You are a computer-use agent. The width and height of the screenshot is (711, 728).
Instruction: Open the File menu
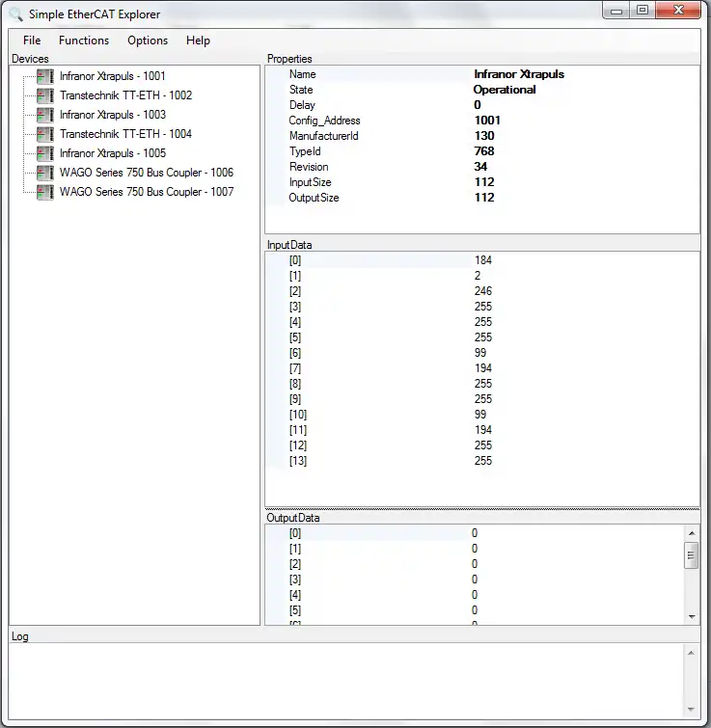coord(32,40)
